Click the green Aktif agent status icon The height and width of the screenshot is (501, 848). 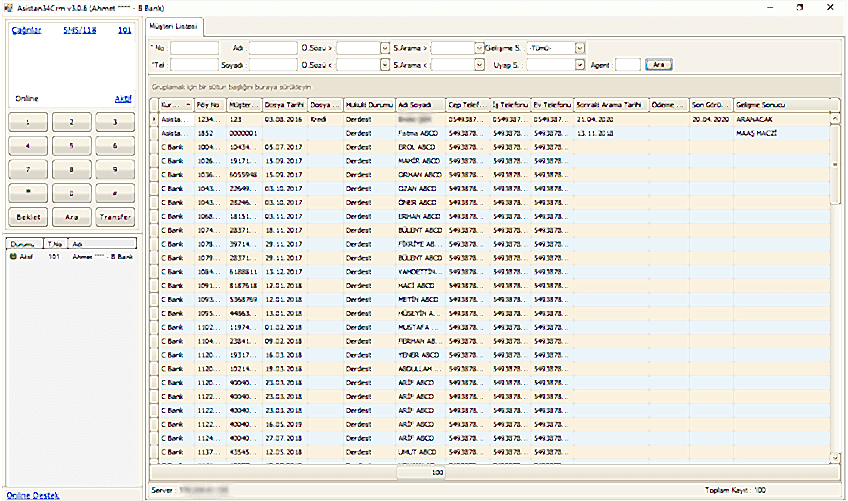[x=13, y=255]
